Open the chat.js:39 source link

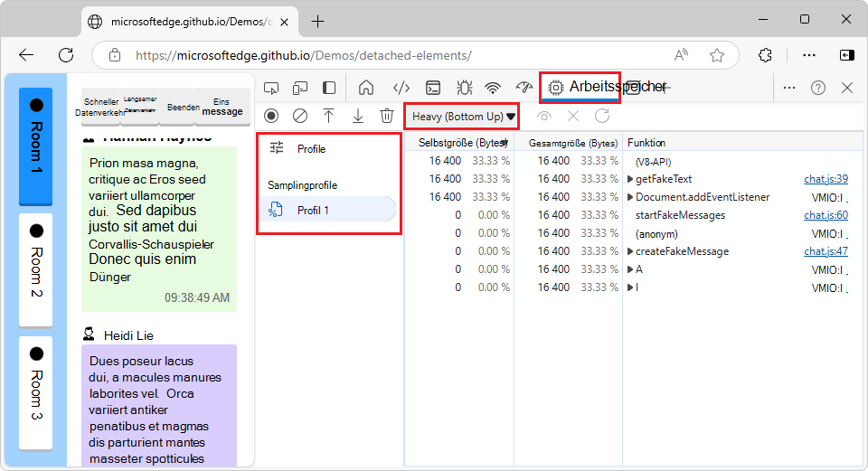(826, 179)
